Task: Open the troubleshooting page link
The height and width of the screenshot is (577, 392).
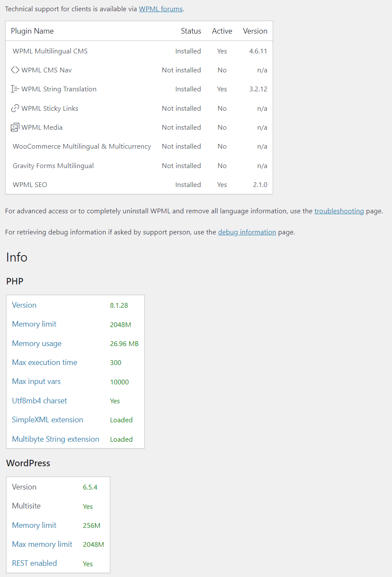Action: (339, 211)
